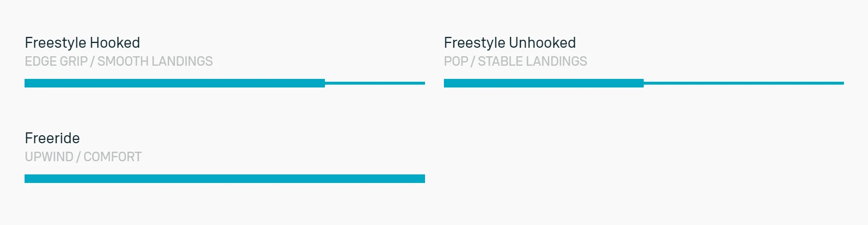868x225 pixels.
Task: Click the left start of Freestyle Unhooked bar
Action: (445, 83)
